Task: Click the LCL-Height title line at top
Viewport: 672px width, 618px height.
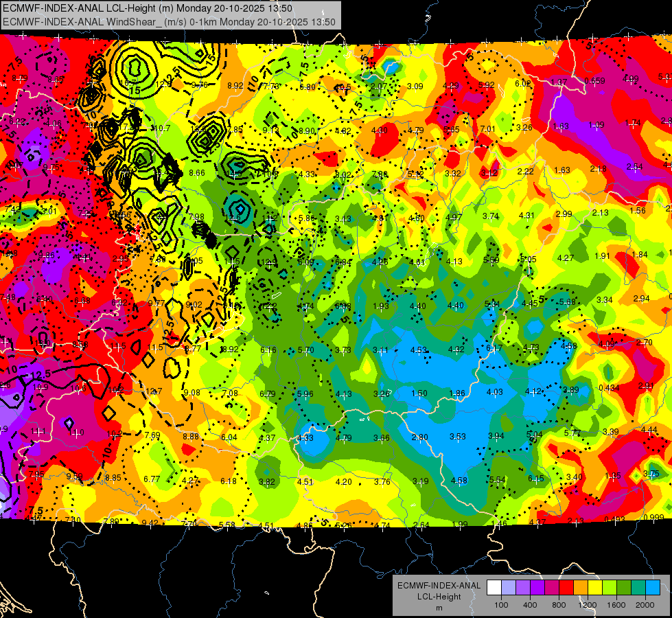Action: click(148, 8)
